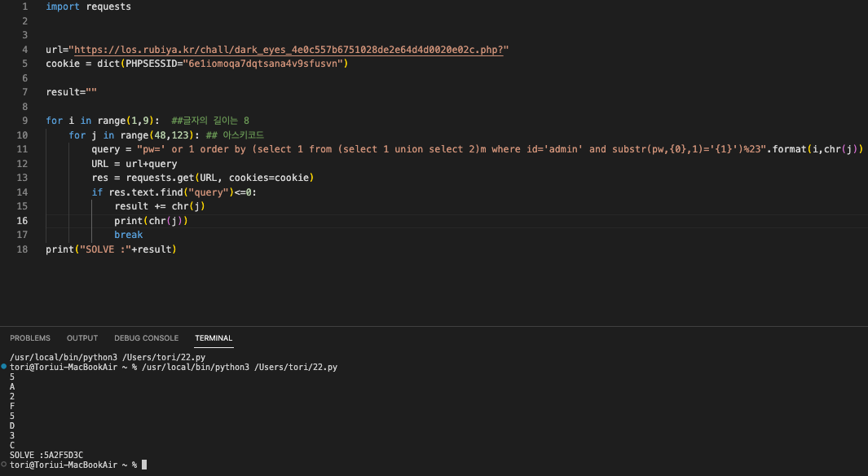Click the hollow circle by the last prompt

coord(4,465)
